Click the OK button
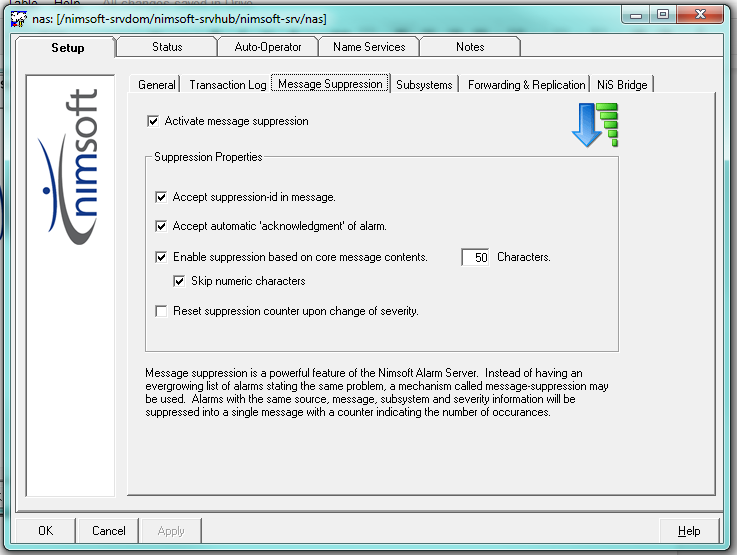 pyautogui.click(x=46, y=531)
